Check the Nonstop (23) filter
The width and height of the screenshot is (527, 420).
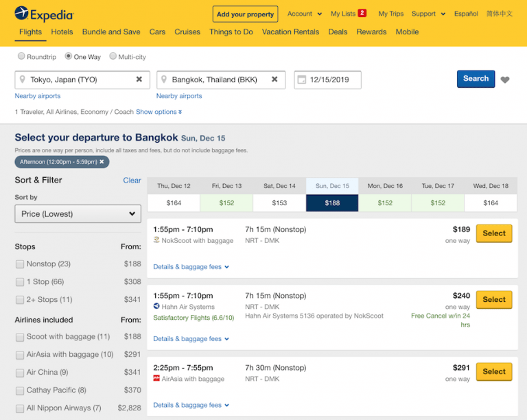(20, 264)
